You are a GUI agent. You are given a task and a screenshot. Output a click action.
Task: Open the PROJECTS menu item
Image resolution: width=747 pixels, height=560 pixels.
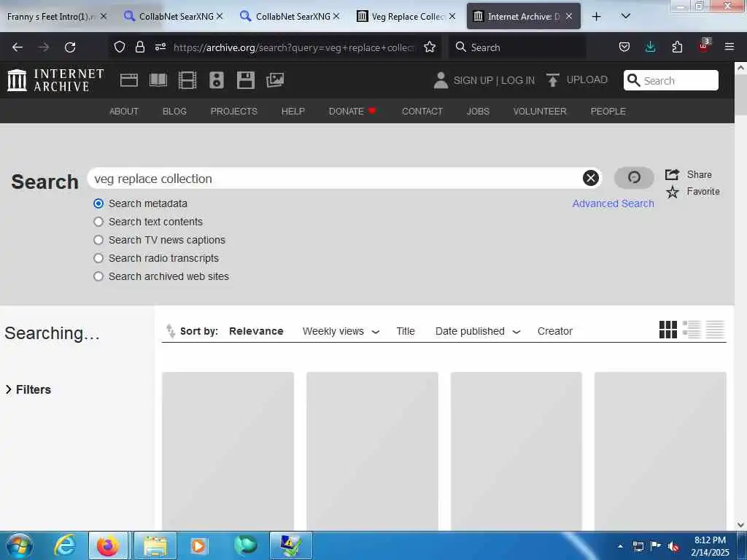[234, 111]
